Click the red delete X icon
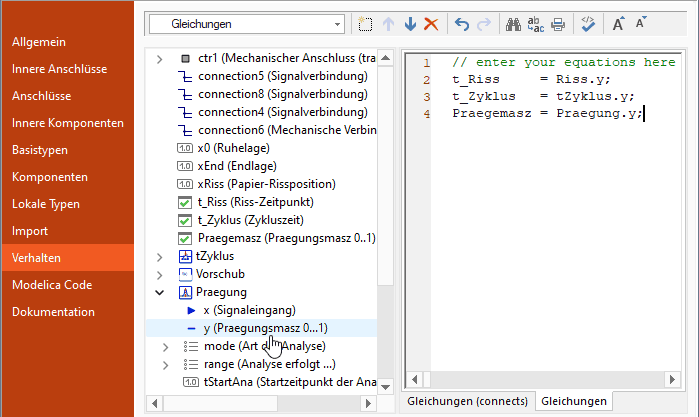Image resolution: width=699 pixels, height=417 pixels. click(431, 23)
